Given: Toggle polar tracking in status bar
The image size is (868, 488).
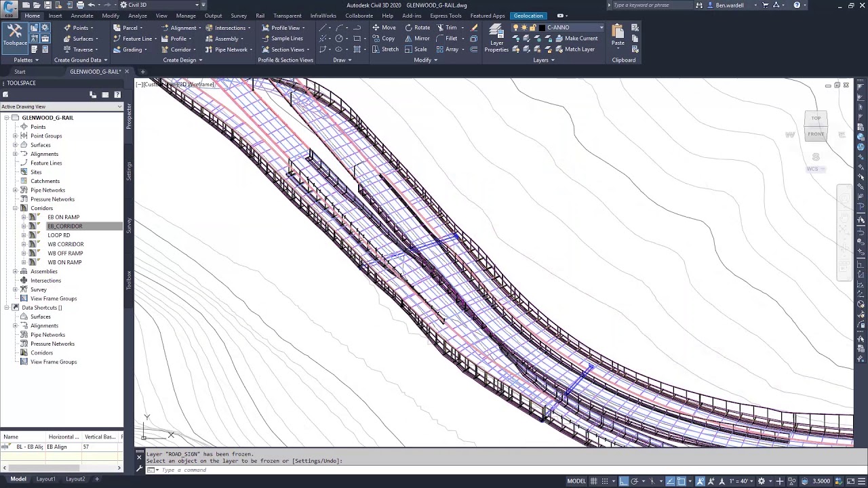Looking at the screenshot, I should pos(635,481).
